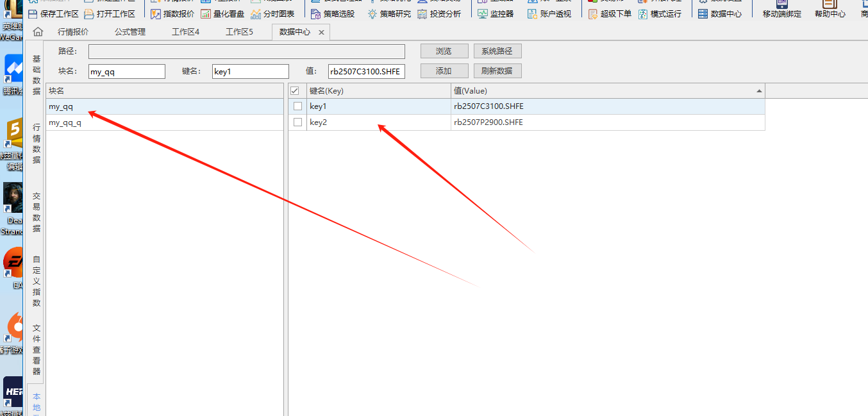The height and width of the screenshot is (416, 868).
Task: Toggle the select-all header checkbox
Action: [x=295, y=91]
